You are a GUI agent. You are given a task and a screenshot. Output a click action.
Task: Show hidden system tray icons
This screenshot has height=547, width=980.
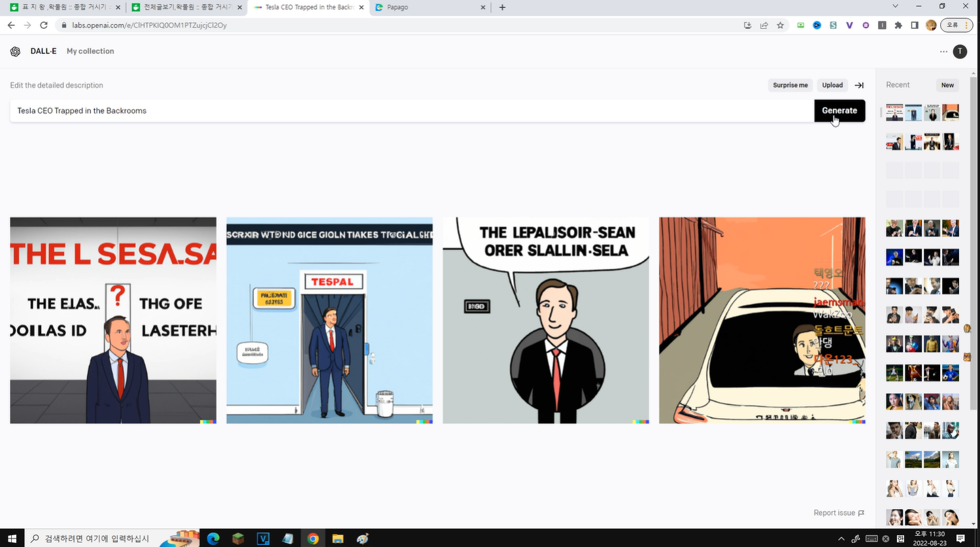[x=841, y=538]
